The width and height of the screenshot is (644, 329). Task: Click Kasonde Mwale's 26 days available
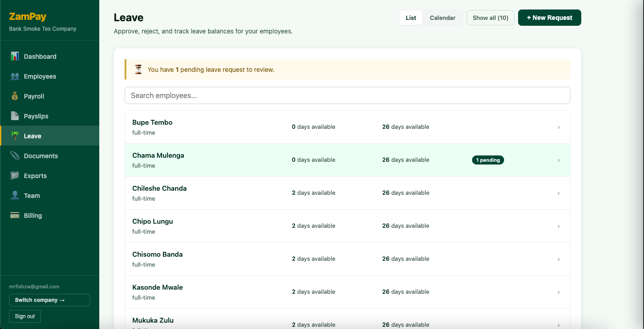pos(406,292)
